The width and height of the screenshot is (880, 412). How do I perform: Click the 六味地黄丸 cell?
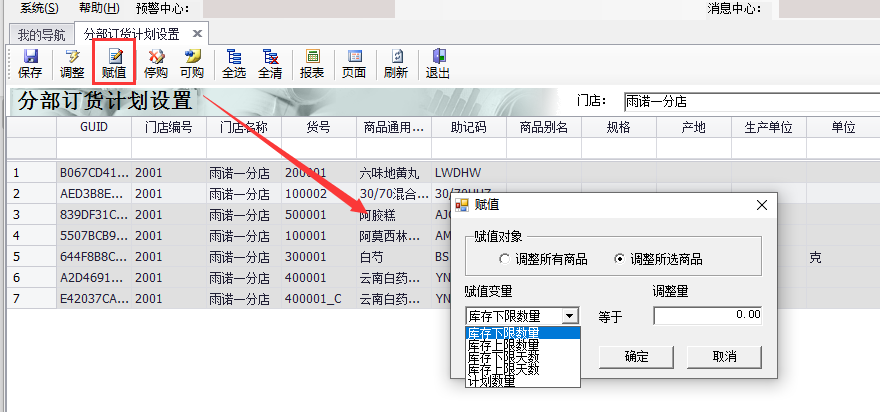point(394,173)
